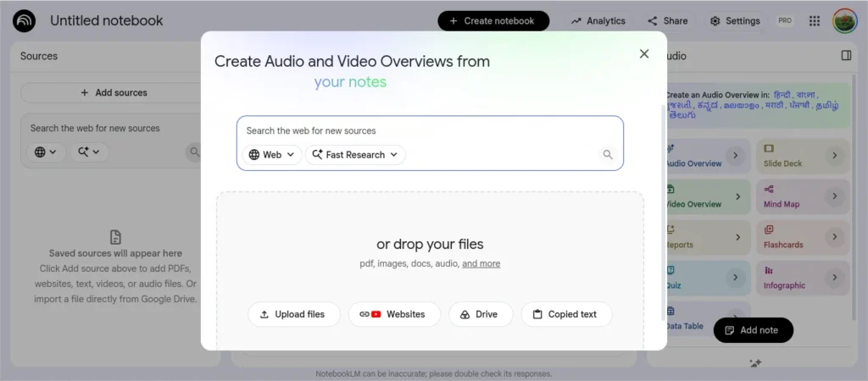Open the Google apps grid icon
The width and height of the screenshot is (868, 381).
[x=815, y=21]
